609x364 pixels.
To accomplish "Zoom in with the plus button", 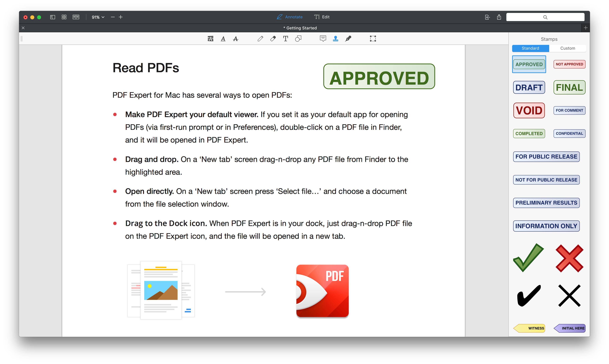I will pyautogui.click(x=121, y=17).
